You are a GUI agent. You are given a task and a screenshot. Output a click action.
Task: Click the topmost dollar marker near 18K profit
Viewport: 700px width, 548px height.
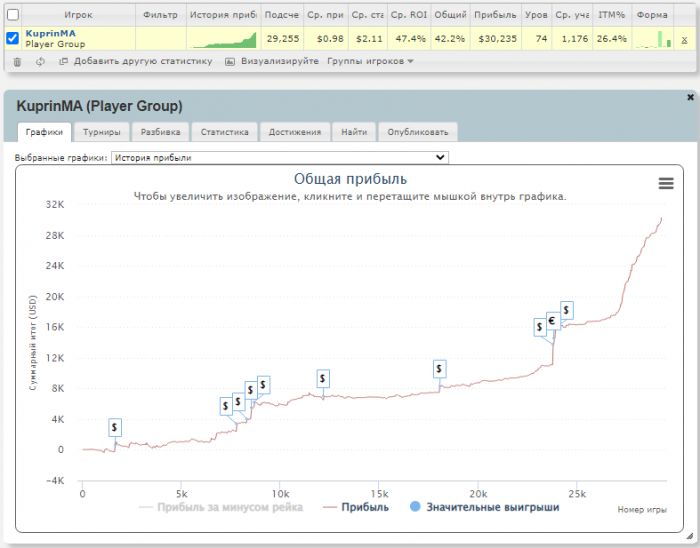pos(566,310)
